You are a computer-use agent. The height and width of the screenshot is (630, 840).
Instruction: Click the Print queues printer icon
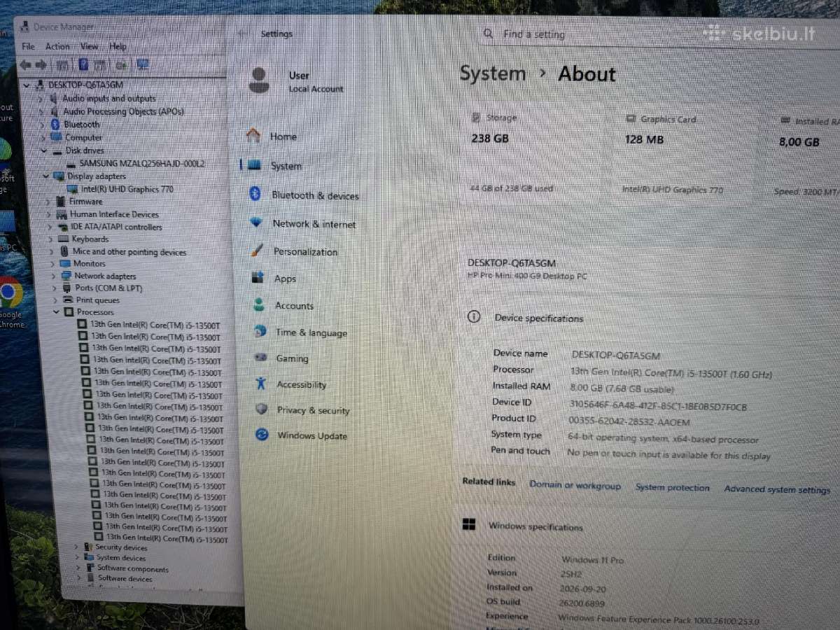tap(69, 300)
